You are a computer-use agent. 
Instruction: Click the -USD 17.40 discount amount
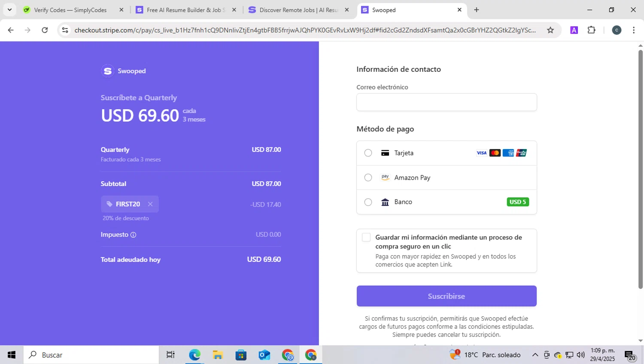pyautogui.click(x=265, y=205)
